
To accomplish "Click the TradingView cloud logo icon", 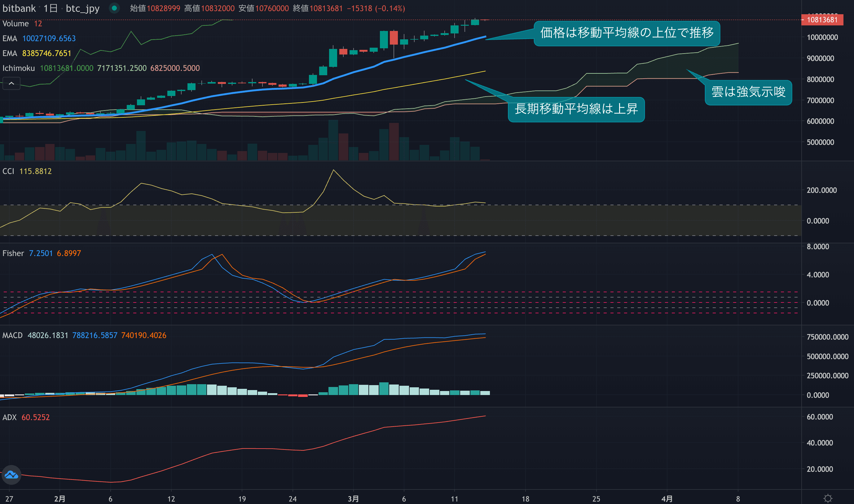I will (x=11, y=475).
